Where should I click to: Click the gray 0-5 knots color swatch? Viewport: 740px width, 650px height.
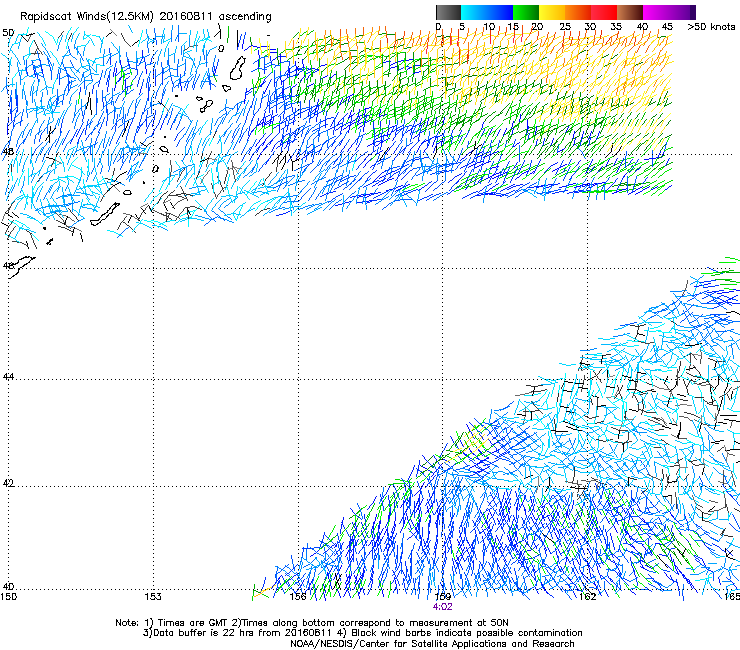tap(448, 12)
